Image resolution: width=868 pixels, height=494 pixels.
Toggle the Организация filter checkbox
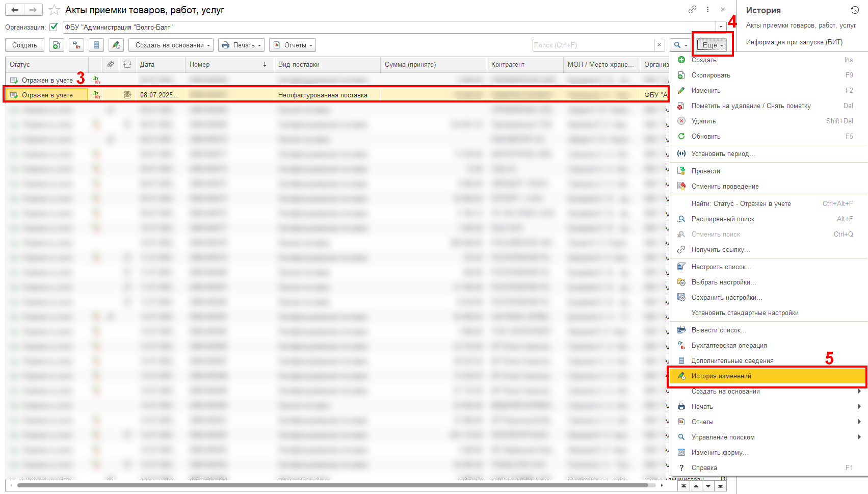click(54, 27)
